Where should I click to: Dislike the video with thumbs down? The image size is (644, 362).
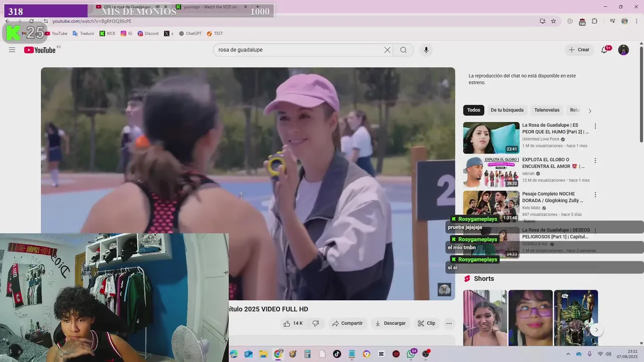(316, 323)
